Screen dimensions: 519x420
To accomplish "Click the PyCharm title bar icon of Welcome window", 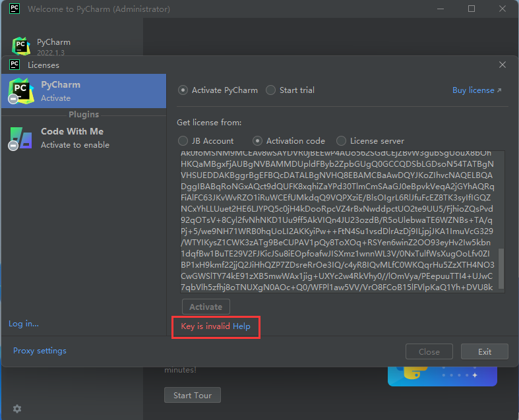I will coord(15,9).
